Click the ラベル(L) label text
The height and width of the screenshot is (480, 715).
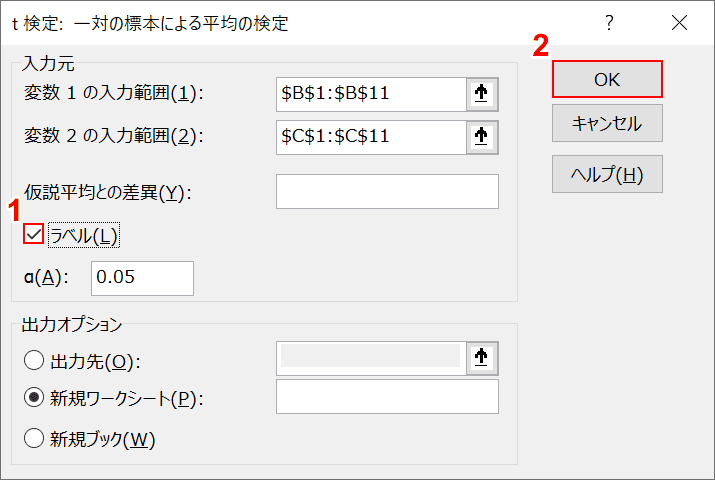click(84, 235)
